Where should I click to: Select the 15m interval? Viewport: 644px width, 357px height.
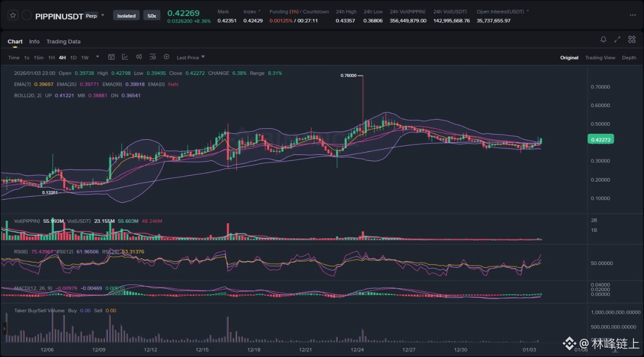tap(39, 57)
